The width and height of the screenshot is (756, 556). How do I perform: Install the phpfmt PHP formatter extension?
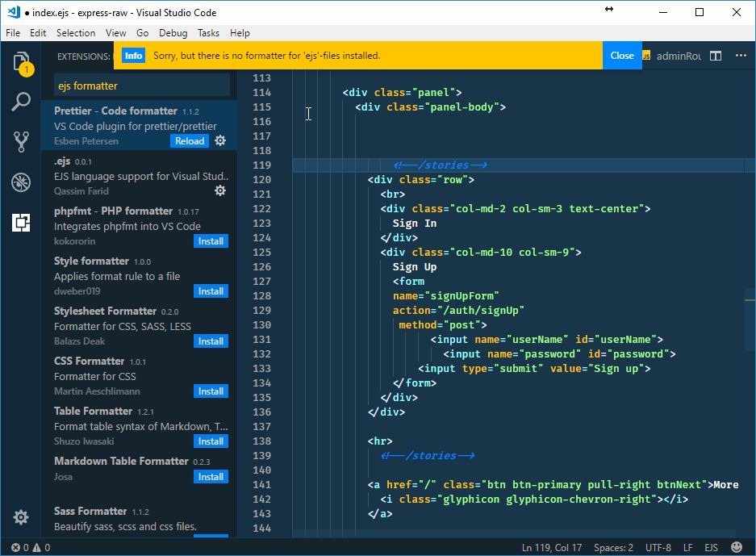[x=211, y=241]
